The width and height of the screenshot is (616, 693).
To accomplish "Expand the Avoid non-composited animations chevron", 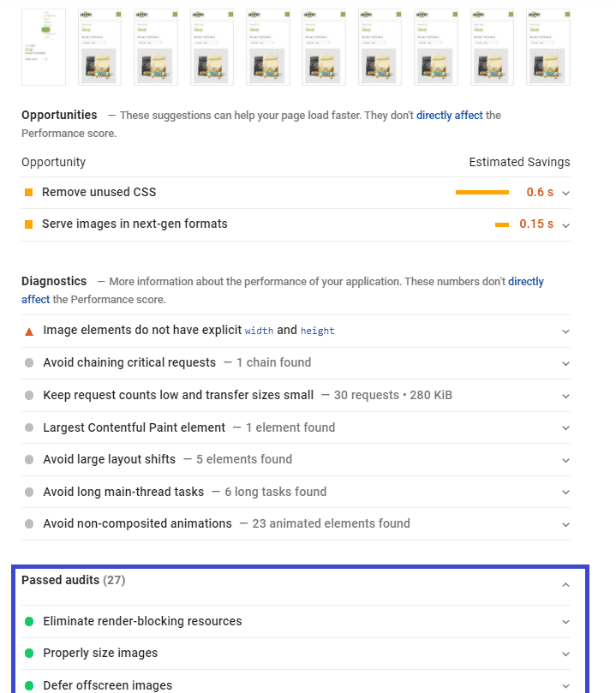I will [x=565, y=524].
